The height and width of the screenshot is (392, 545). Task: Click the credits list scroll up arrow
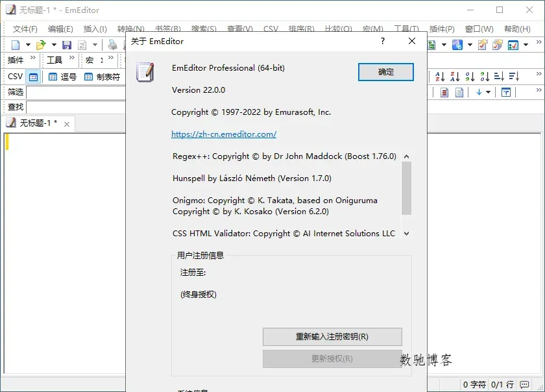[406, 156]
